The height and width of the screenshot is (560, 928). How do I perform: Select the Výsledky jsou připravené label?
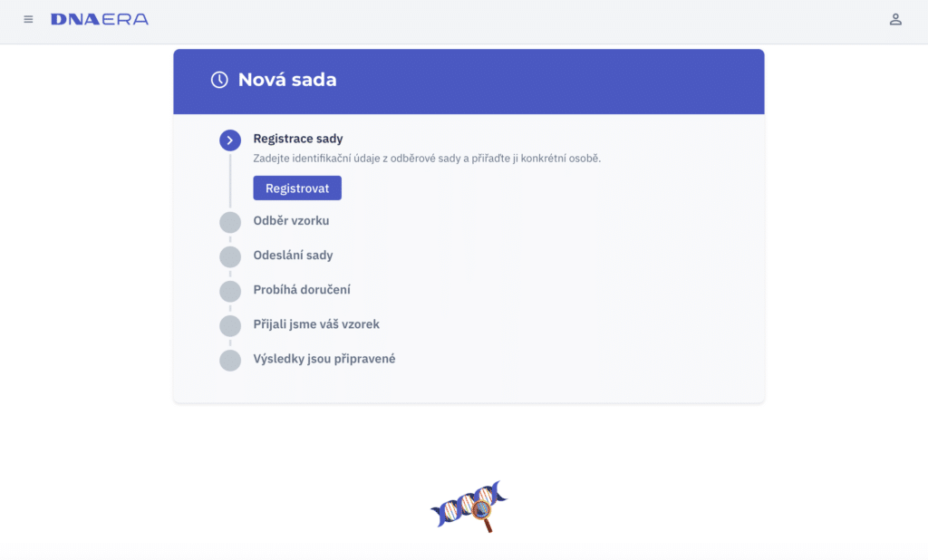click(324, 358)
